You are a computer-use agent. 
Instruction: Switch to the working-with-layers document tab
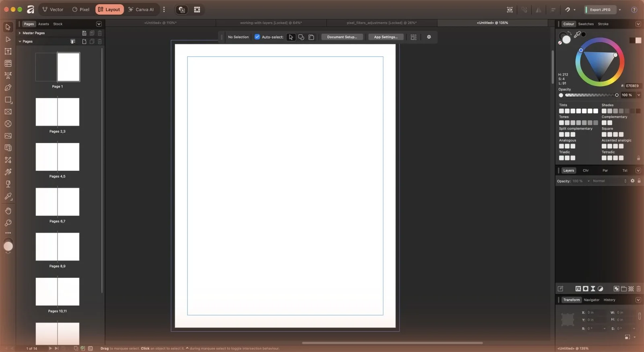(x=271, y=23)
